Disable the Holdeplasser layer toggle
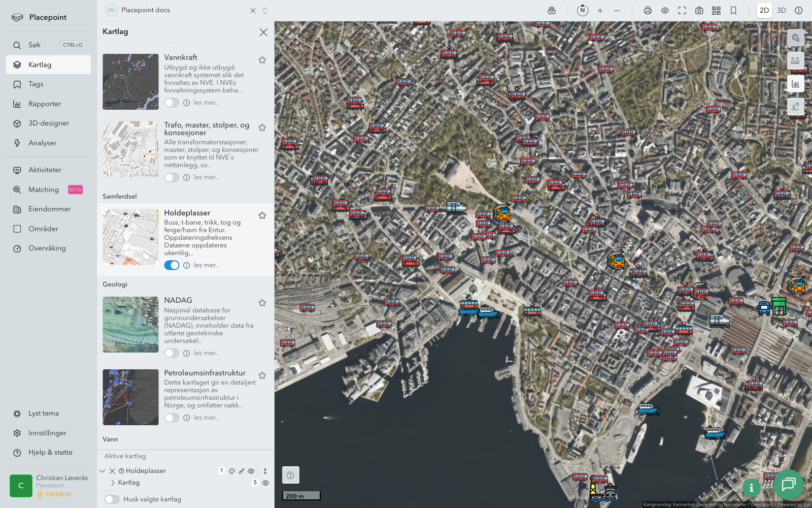The height and width of the screenshot is (508, 812). 172,265
